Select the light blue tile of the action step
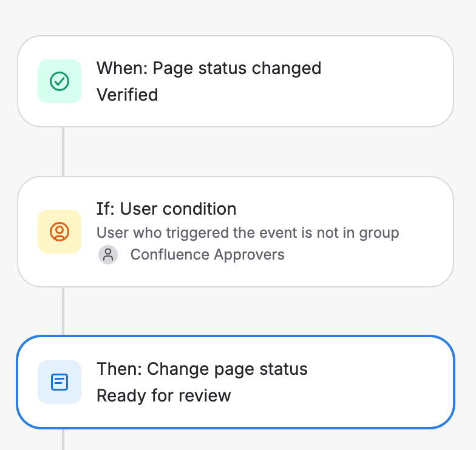 [x=59, y=382]
